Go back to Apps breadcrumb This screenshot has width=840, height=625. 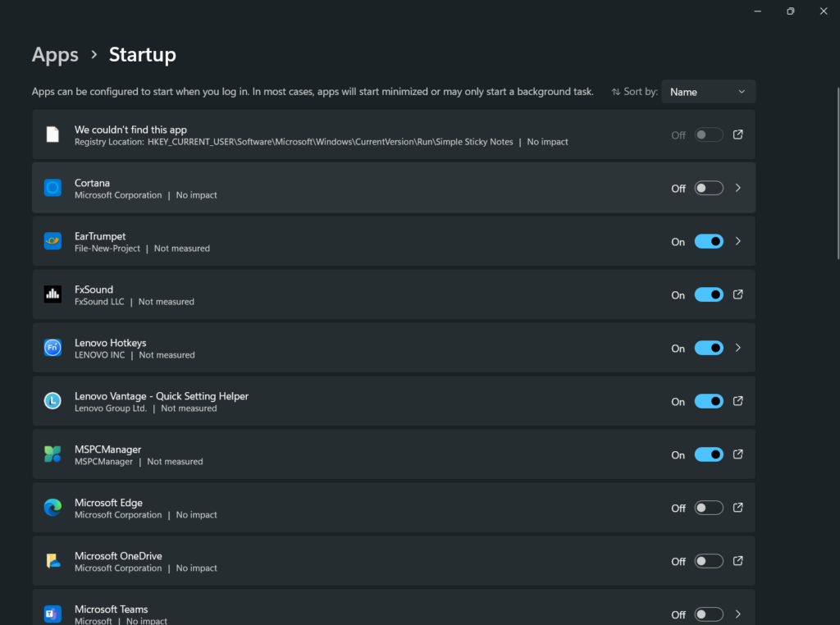click(x=55, y=55)
